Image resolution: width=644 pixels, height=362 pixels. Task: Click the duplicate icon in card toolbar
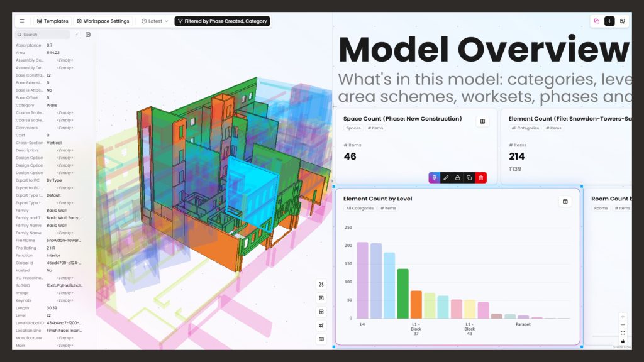[x=469, y=178]
